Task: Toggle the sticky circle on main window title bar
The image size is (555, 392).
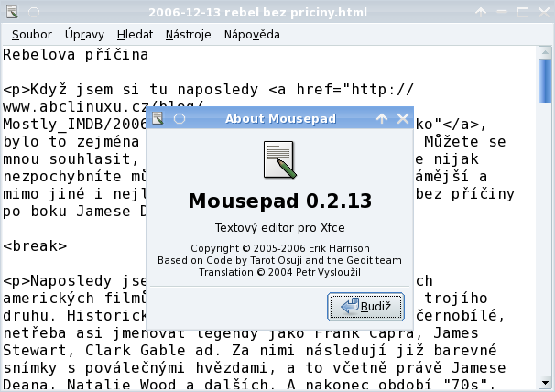Action: (x=31, y=10)
